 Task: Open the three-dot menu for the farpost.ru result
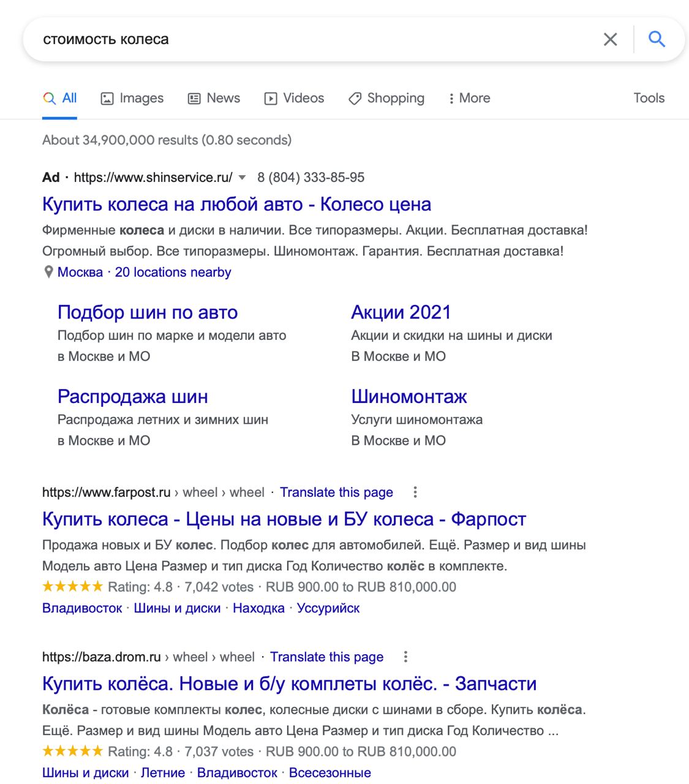415,492
